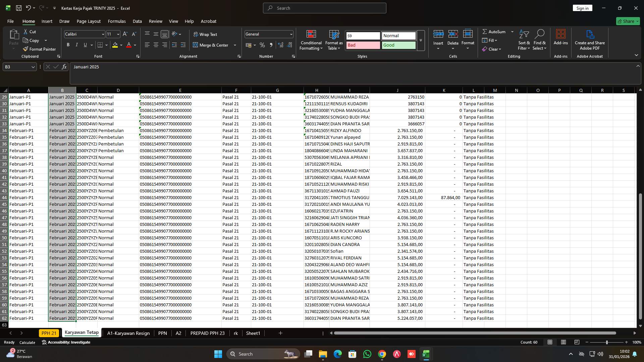Pick the red Font Color swatch
Viewport: 644px width, 362px height.
click(x=129, y=45)
